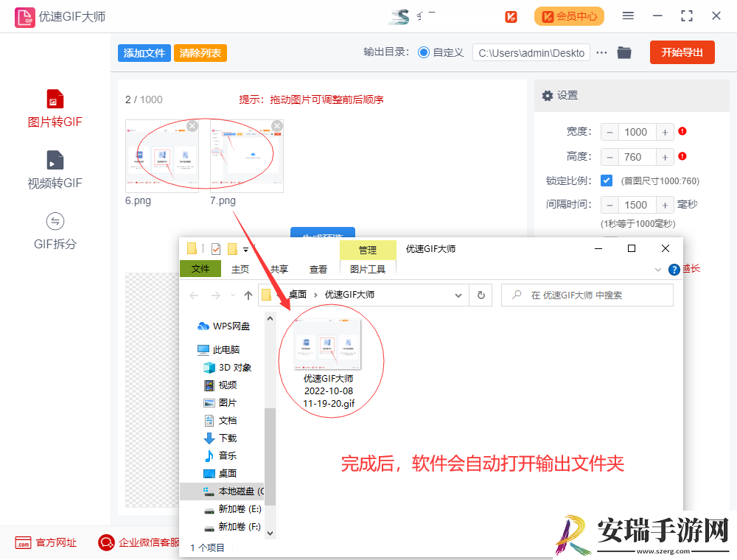Viewport: 737px width, 560px height.
Task: Open the 图片转GIF mode in sidebar
Action: click(55, 109)
